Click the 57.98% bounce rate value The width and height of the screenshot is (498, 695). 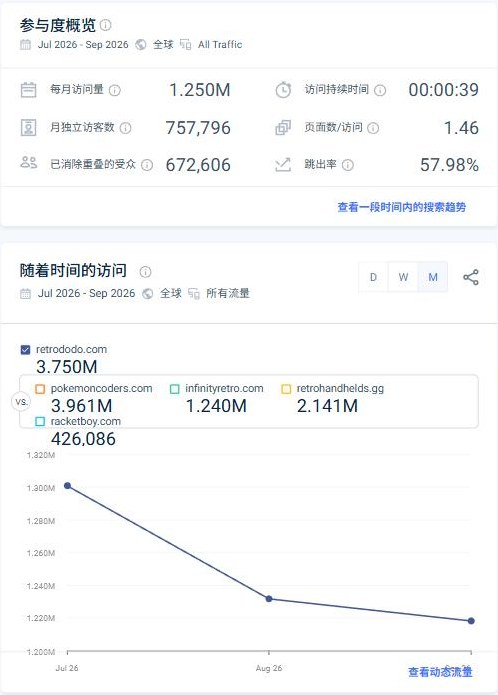point(449,165)
